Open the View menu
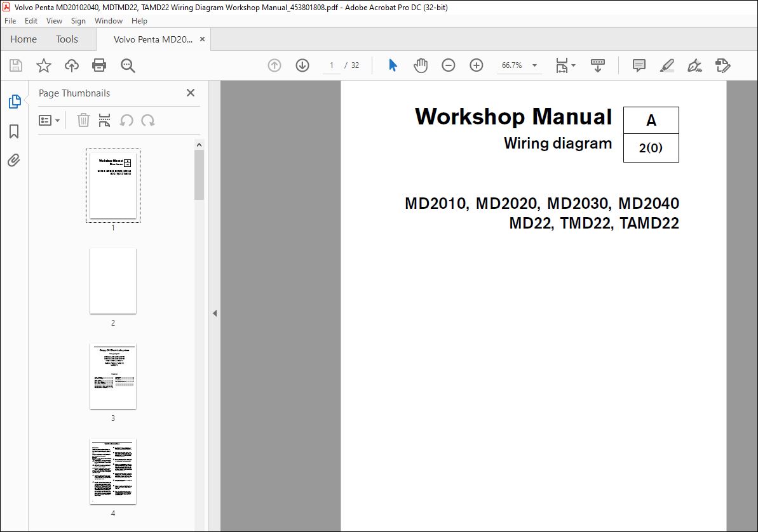758x532 pixels. pos(54,21)
